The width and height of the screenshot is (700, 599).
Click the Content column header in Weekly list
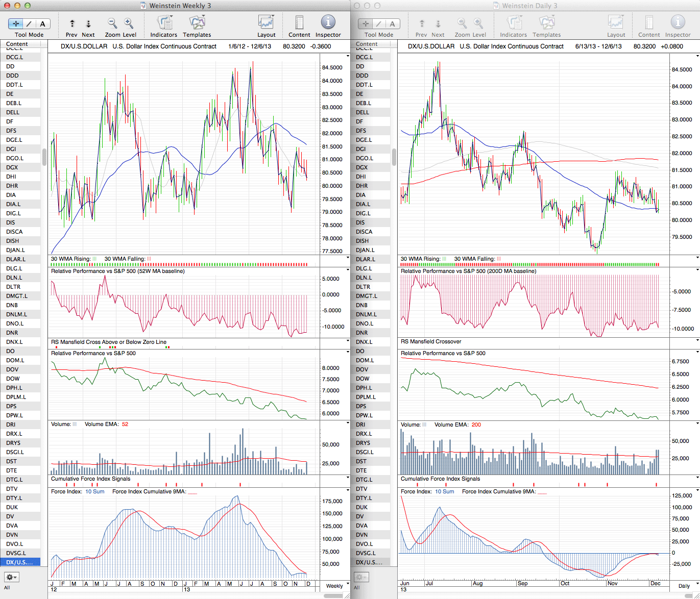tap(17, 44)
